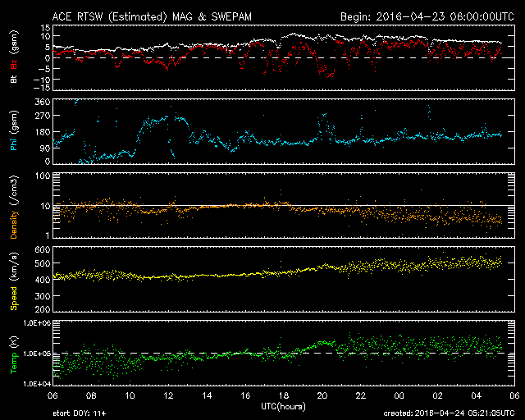525x420 pixels.
Task: Click the '02' hour label on time axis
Action: click(437, 395)
